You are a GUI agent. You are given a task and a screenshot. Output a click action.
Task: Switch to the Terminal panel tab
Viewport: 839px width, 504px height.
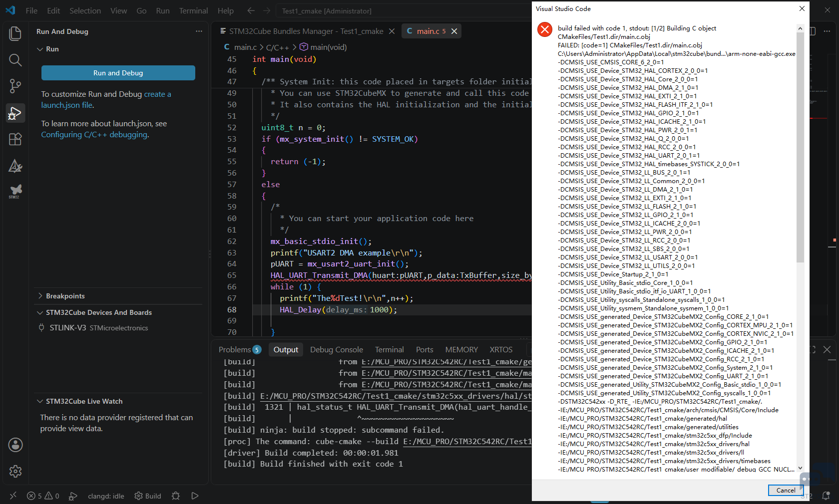390,349
